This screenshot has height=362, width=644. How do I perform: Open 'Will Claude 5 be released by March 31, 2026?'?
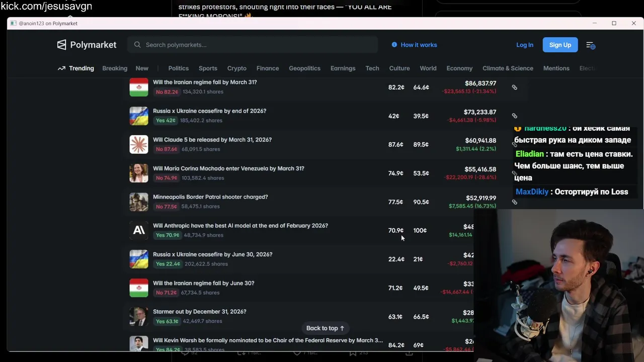pos(212,139)
